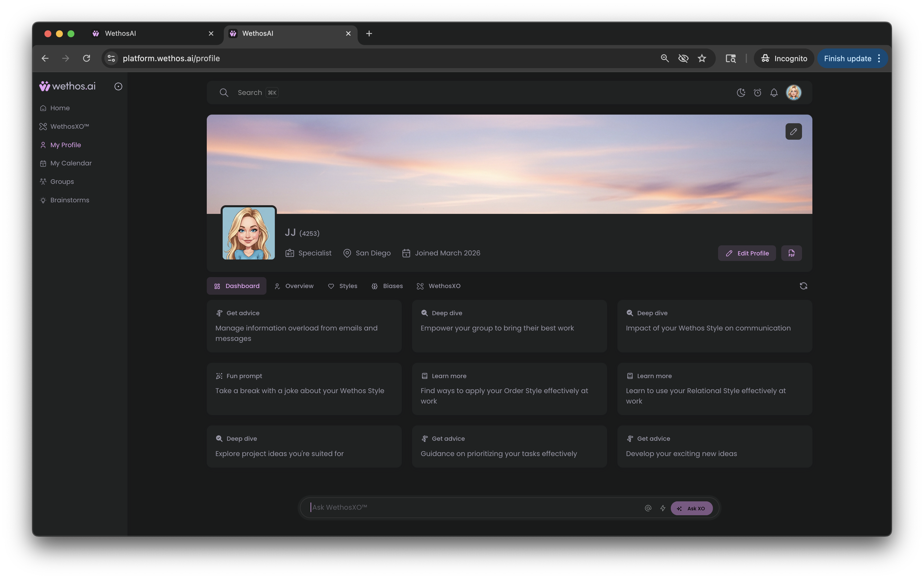Switch to the Dashboard tab
Screen dimensions: 924x579
click(236, 286)
